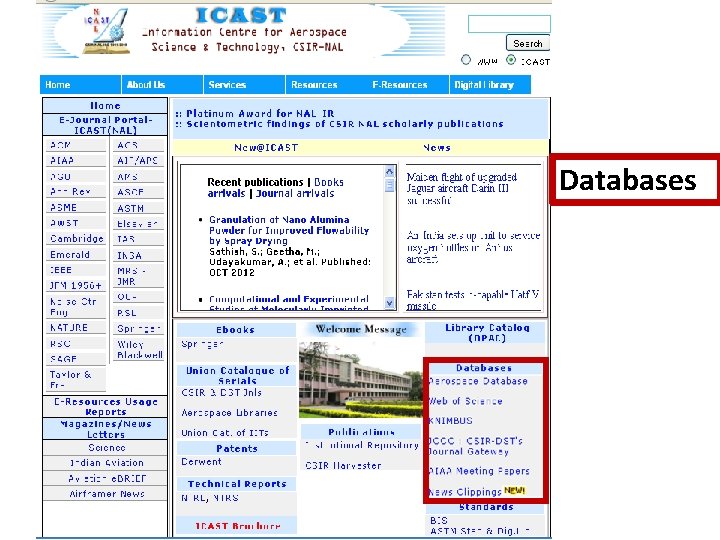Screen dimensions: 720x540
Task: Open the SAGE e-journal link
Action: coord(63,359)
